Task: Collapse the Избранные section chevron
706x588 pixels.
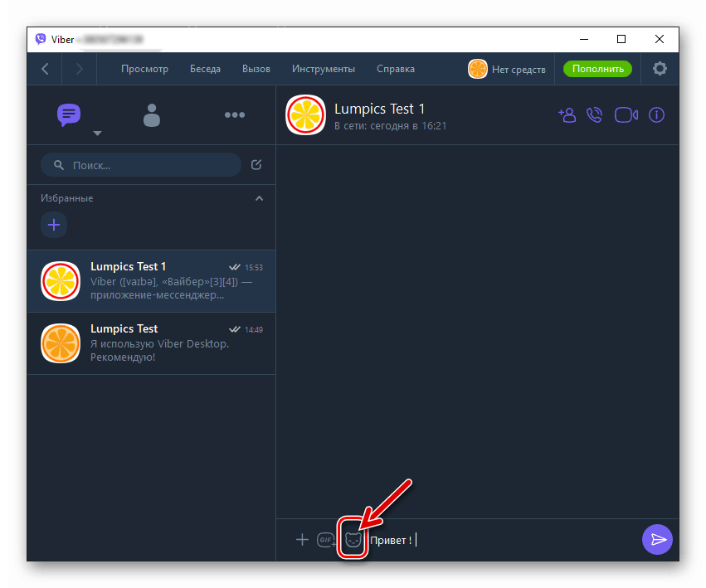Action: coord(260,198)
